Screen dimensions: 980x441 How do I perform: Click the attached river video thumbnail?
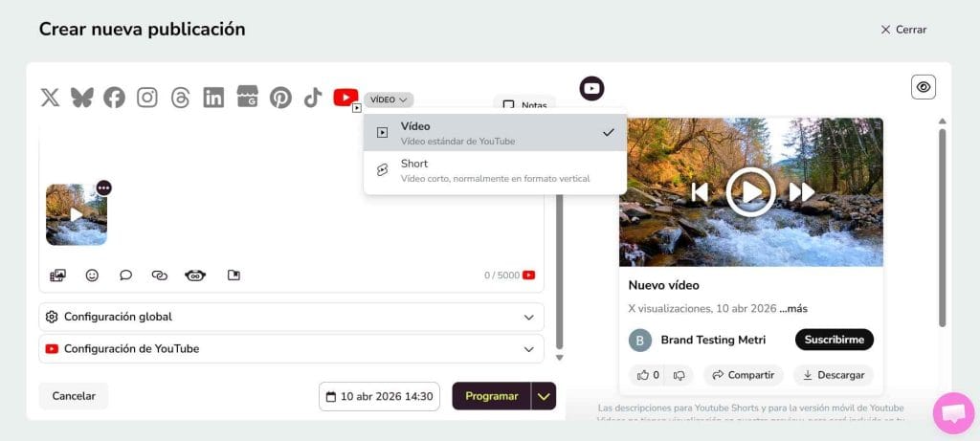[x=77, y=215]
